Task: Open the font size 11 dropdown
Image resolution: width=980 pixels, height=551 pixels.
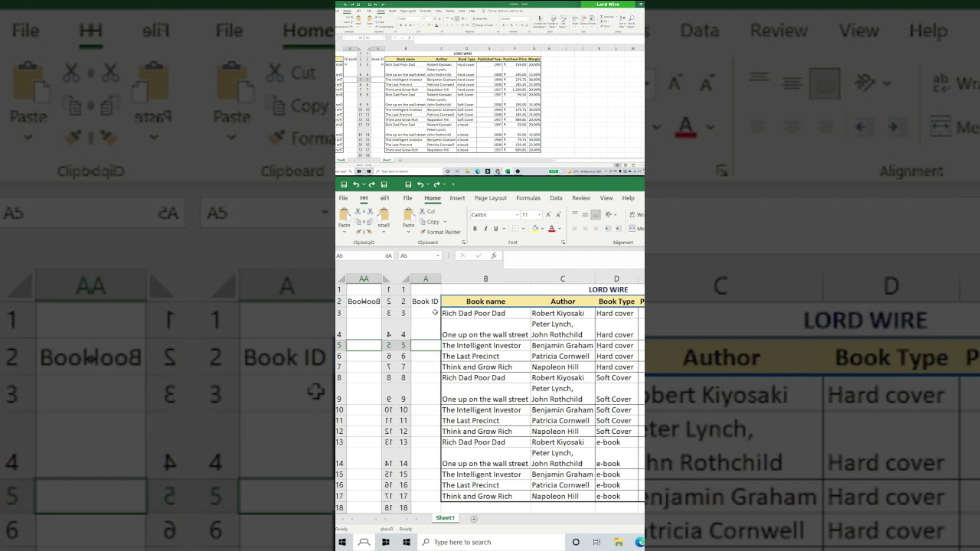Action: pos(539,215)
